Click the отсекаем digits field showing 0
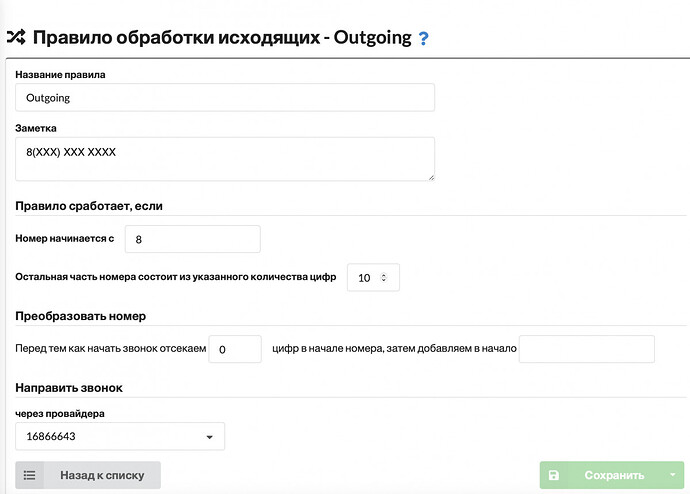 235,349
